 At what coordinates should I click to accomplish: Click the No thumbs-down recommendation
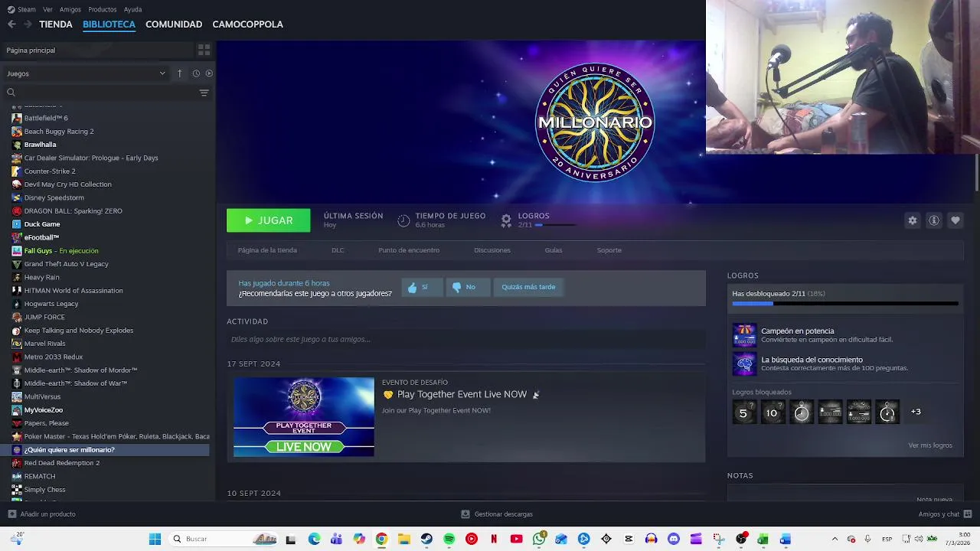click(x=468, y=287)
